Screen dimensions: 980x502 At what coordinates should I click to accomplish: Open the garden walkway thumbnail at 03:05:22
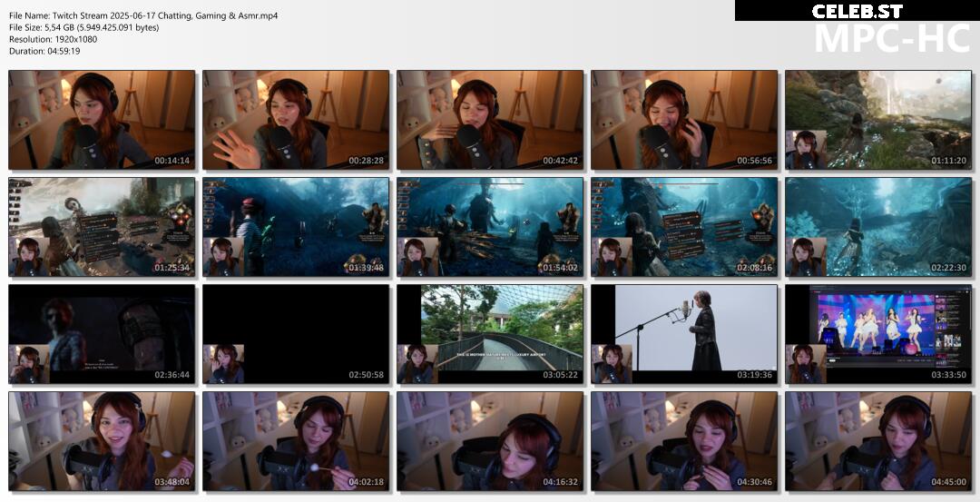pos(490,334)
